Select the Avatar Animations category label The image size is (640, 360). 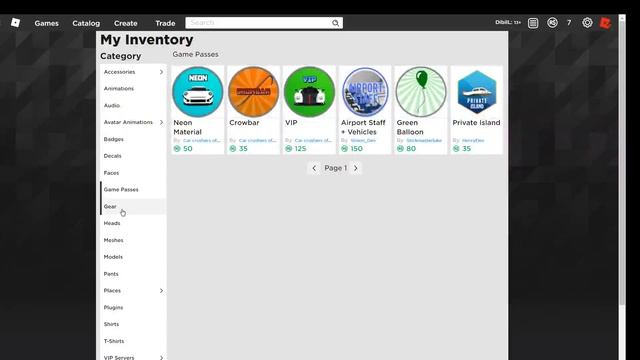coord(128,122)
